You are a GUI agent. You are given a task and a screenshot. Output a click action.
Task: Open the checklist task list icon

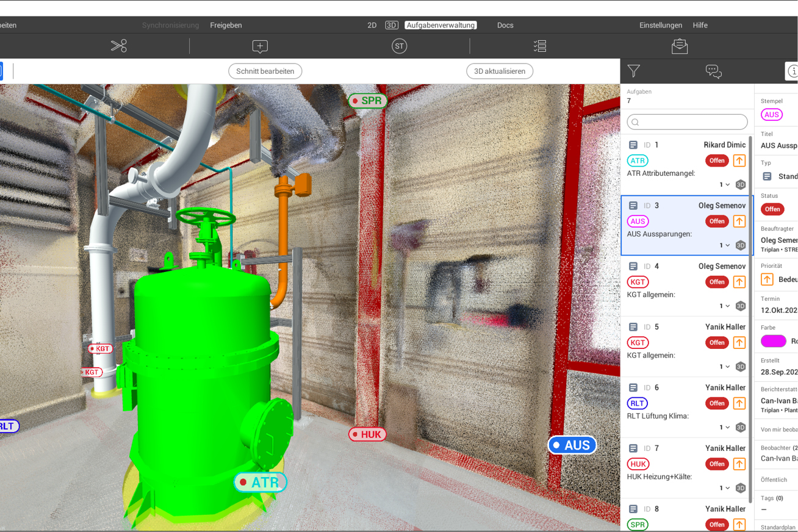click(540, 46)
